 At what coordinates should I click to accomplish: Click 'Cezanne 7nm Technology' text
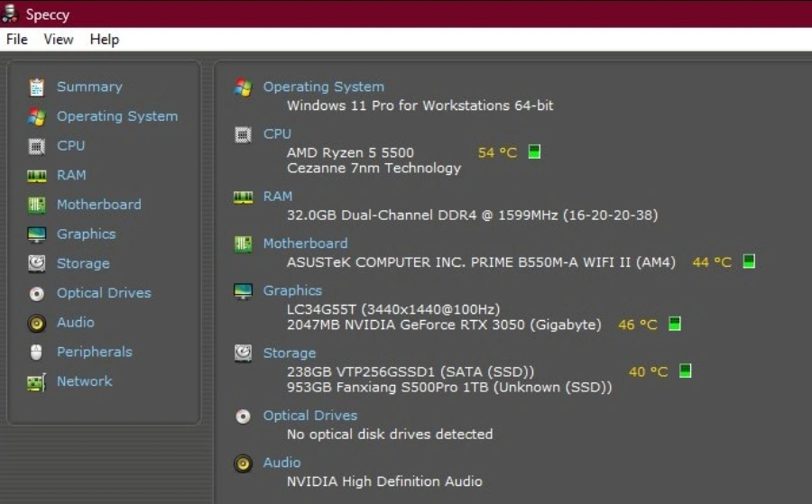pyautogui.click(x=374, y=169)
